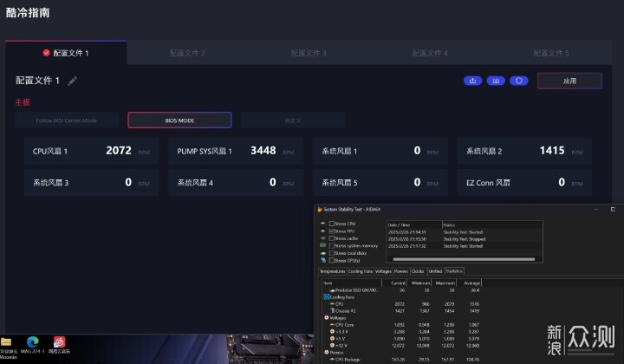
Task: Open the Clocks tab in AIDA64
Action: [x=418, y=271]
